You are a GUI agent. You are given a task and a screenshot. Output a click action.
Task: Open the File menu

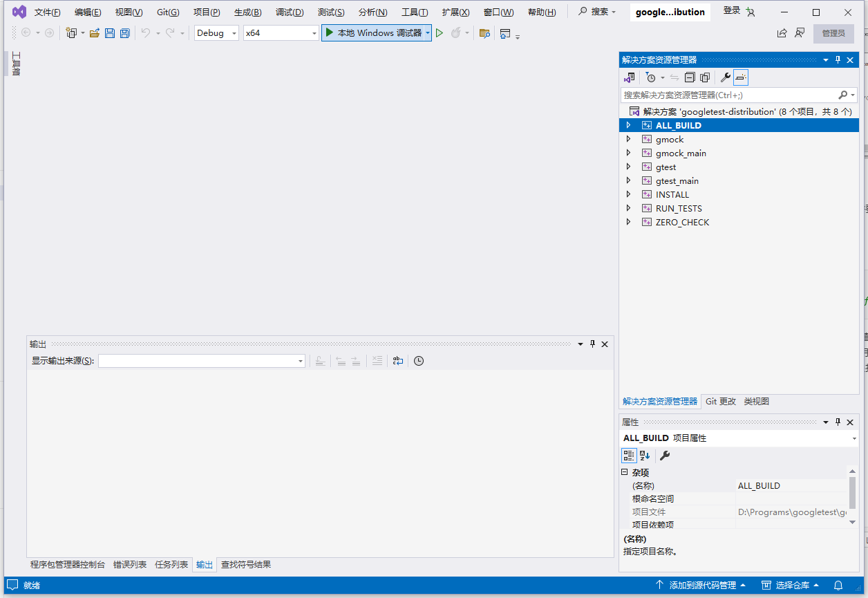pyautogui.click(x=48, y=12)
